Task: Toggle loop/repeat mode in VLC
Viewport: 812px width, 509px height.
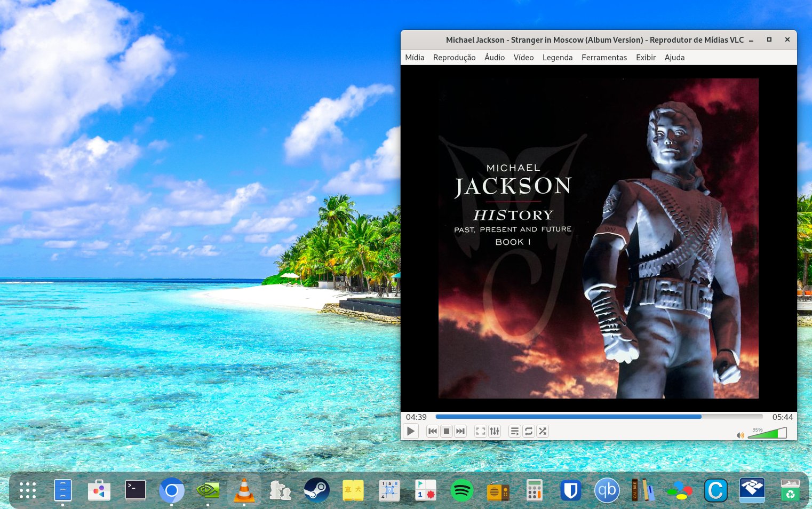Action: 529,431
